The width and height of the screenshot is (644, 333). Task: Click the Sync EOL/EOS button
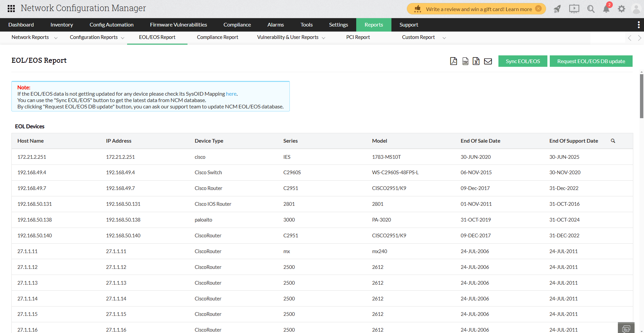[523, 61]
